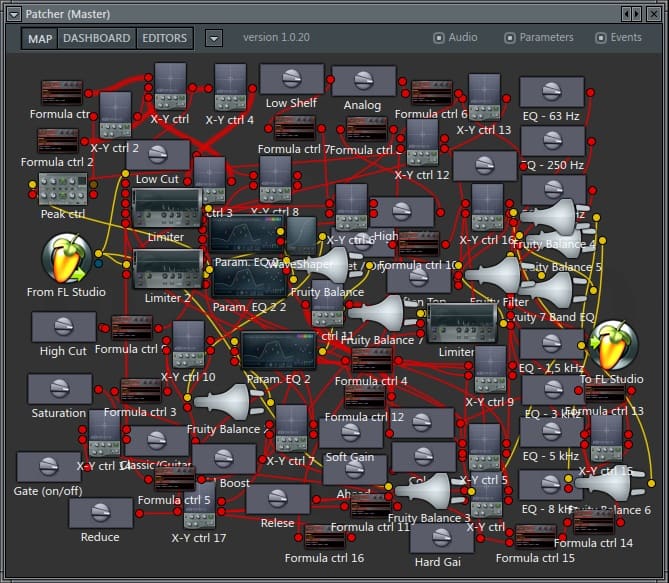This screenshot has width=669, height=583.
Task: Select the Formula ctrl 15 module
Action: (536, 536)
